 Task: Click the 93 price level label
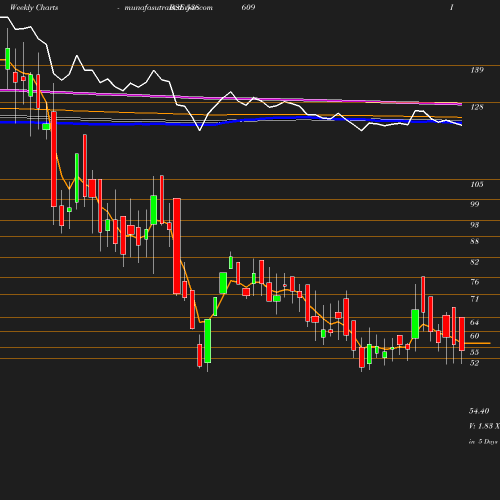[x=475, y=225]
